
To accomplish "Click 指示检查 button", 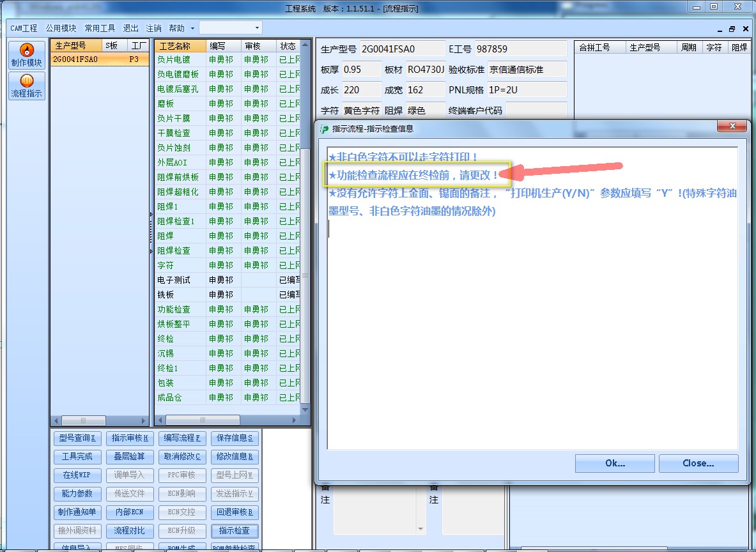I will coord(235,530).
